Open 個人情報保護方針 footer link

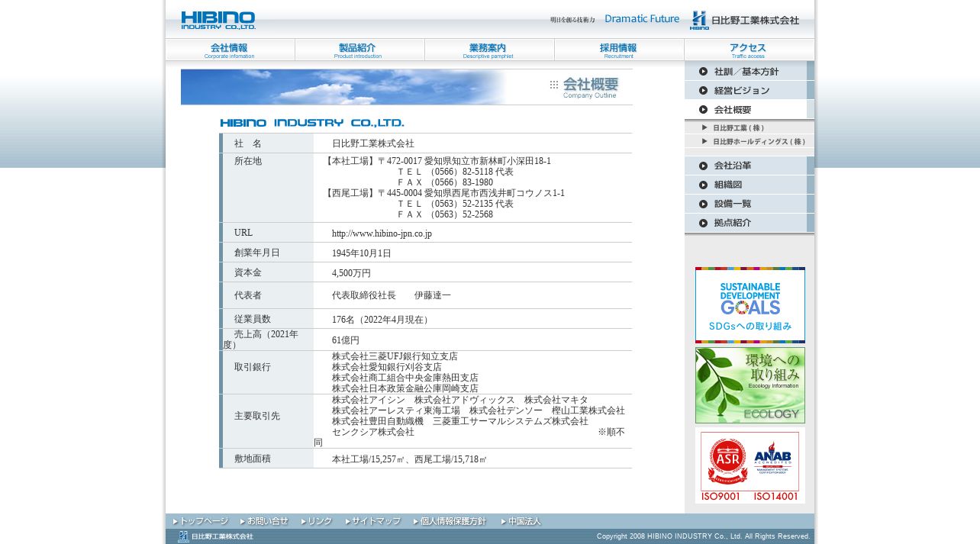[x=450, y=521]
